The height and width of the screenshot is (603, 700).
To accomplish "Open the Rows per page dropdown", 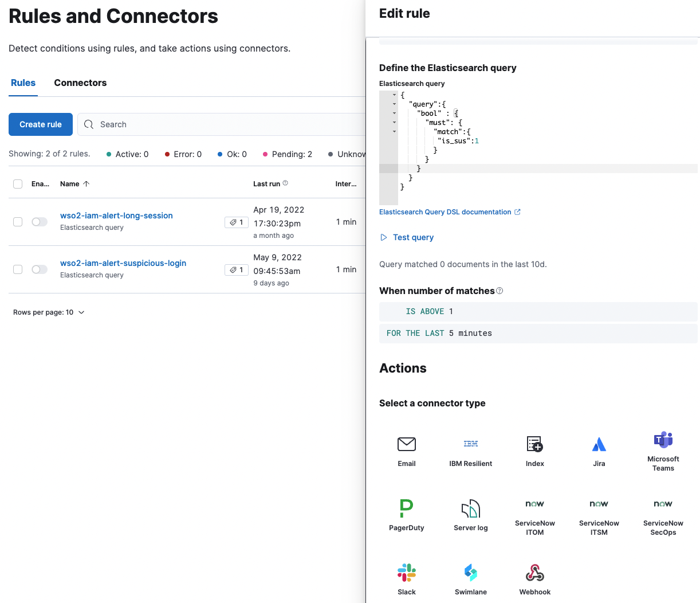I will (49, 312).
